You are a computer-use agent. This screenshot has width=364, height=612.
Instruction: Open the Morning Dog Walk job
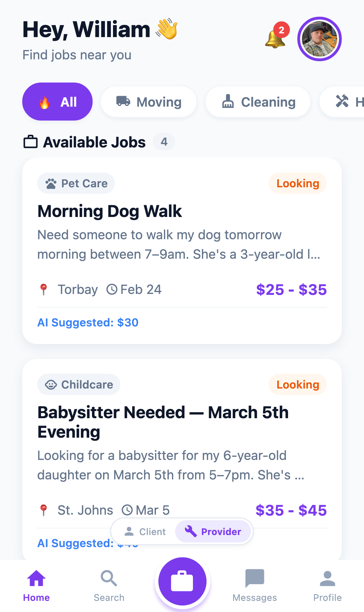110,211
